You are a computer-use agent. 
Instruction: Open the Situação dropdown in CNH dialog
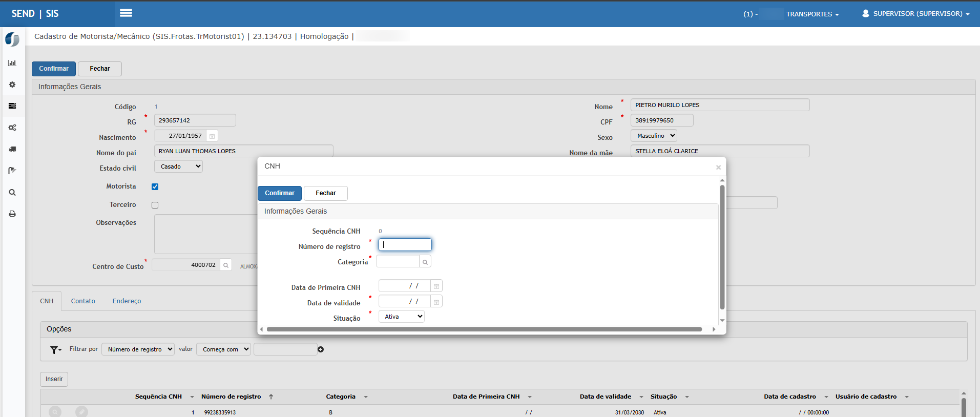402,317
